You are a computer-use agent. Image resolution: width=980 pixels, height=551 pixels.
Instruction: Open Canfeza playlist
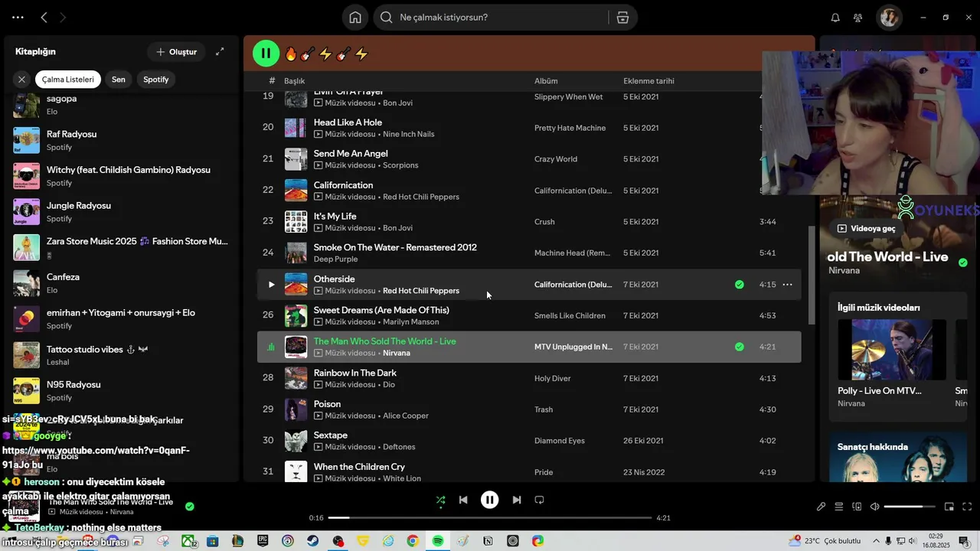point(122,283)
